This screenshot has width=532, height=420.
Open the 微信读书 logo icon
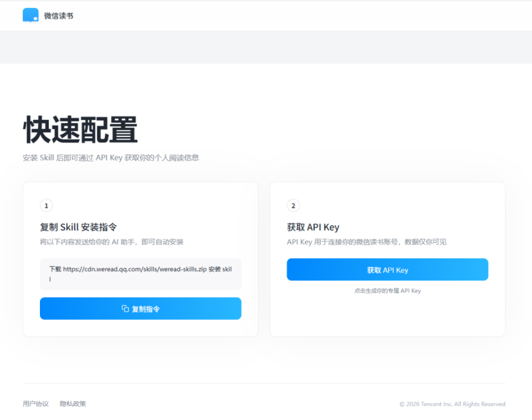30,16
